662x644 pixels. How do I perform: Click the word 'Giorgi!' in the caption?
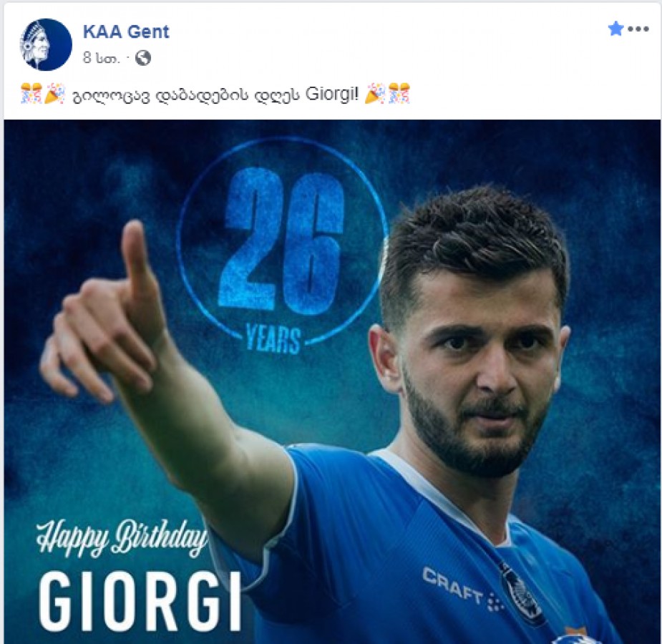click(x=332, y=94)
